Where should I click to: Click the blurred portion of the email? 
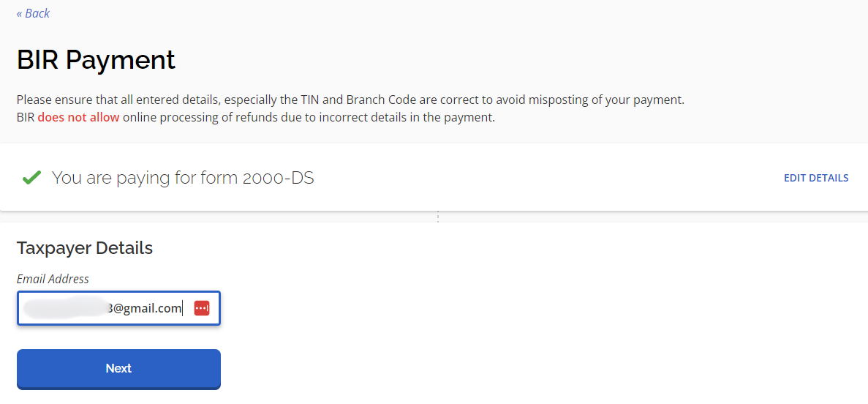[65, 308]
